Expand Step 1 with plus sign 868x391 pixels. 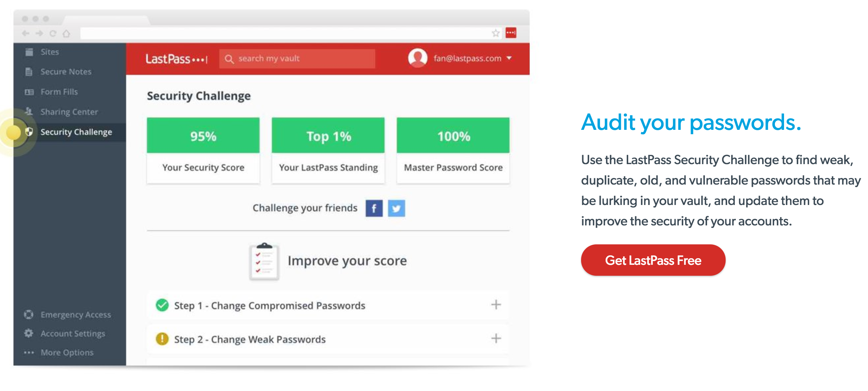(x=496, y=305)
